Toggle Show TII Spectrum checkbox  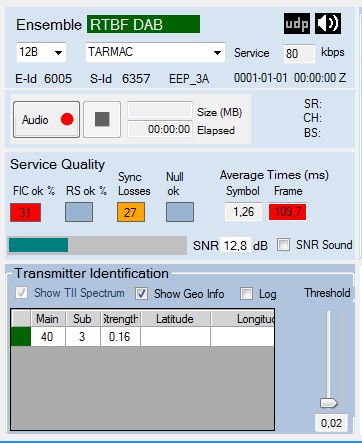[x=22, y=293]
